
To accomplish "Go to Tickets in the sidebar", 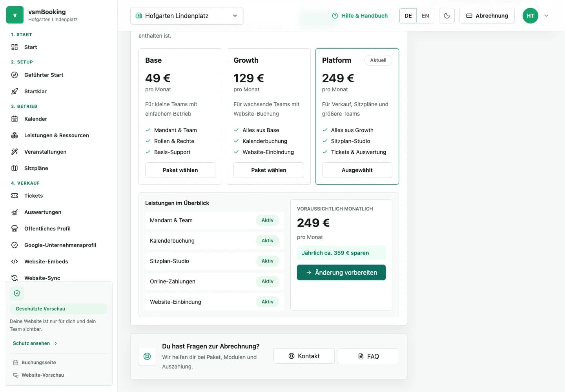I will pyautogui.click(x=59, y=196).
